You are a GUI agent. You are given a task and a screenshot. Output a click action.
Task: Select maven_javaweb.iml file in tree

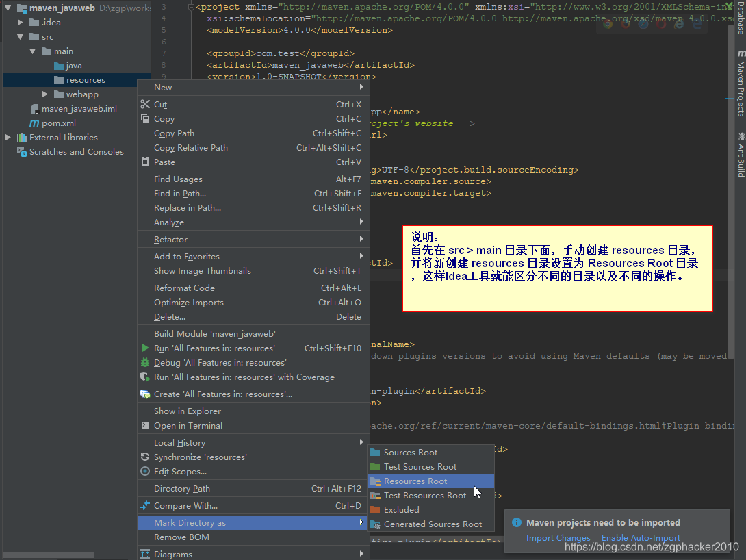pyautogui.click(x=77, y=108)
